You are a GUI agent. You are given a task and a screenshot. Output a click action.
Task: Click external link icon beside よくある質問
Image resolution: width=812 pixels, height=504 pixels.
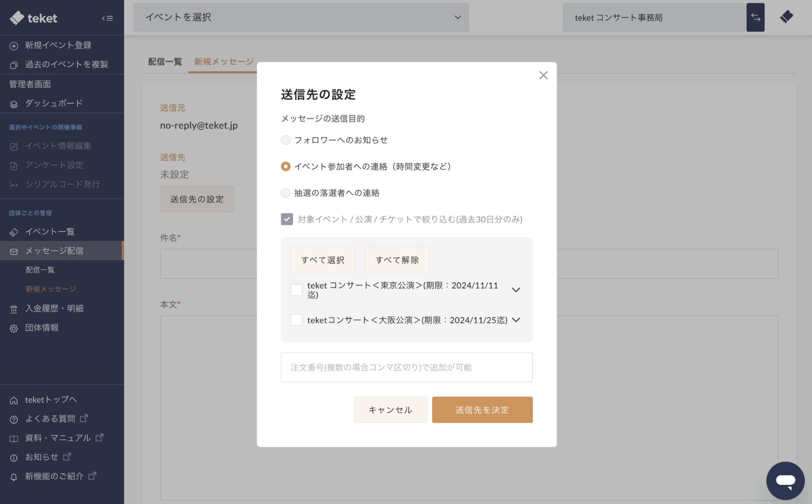click(x=84, y=418)
